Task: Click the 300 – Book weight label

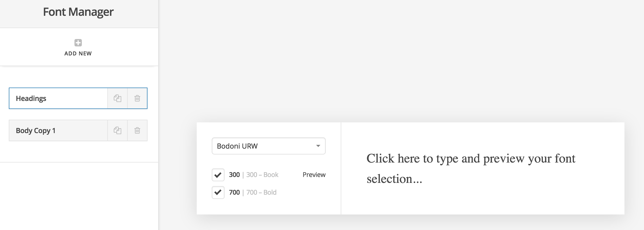Action: (262, 175)
